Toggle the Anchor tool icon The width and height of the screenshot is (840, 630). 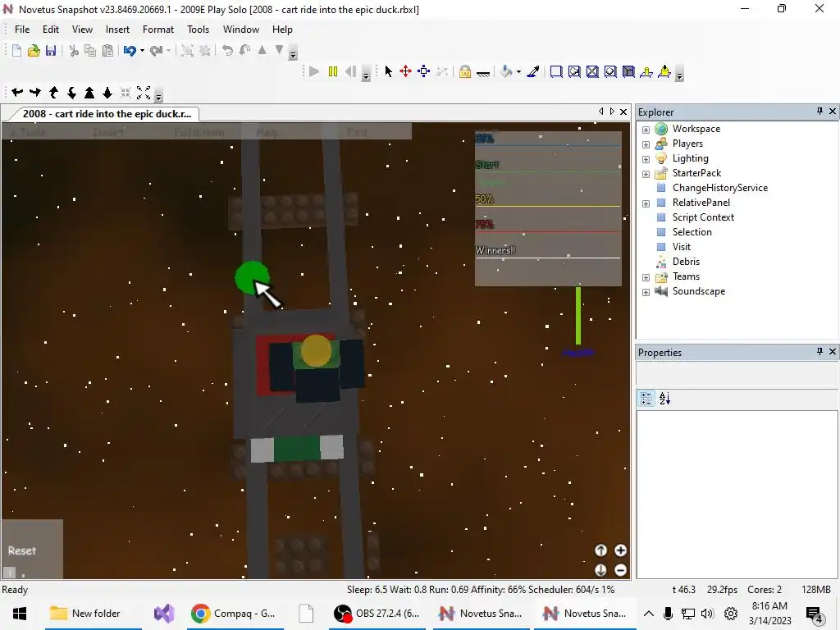point(482,72)
